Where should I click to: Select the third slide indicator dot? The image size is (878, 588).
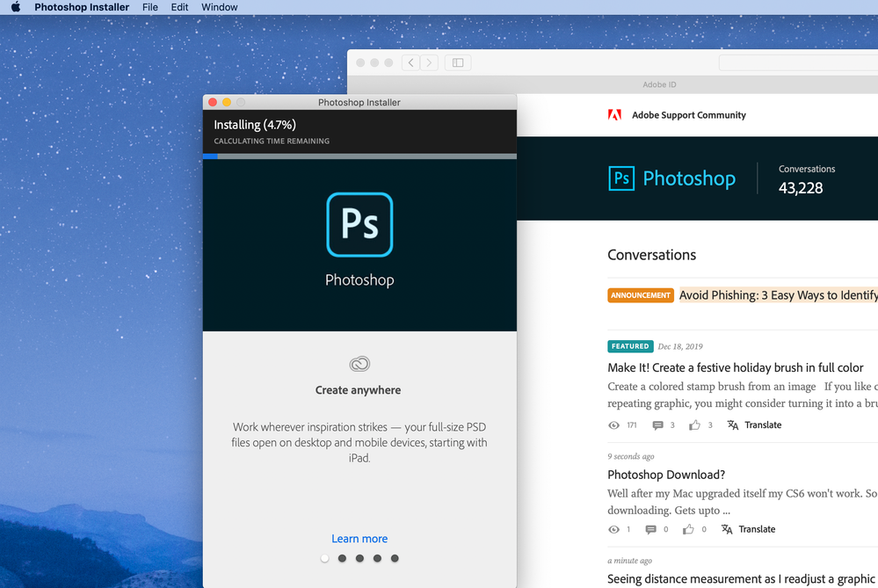[x=359, y=558]
